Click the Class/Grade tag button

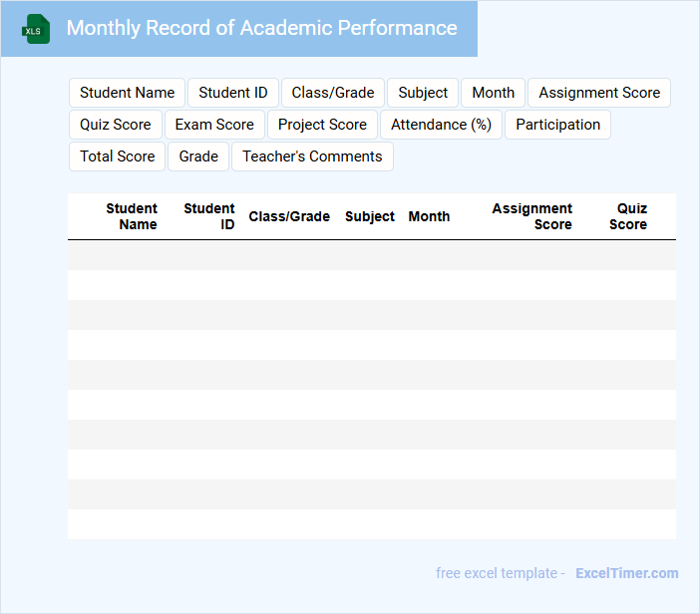click(333, 93)
